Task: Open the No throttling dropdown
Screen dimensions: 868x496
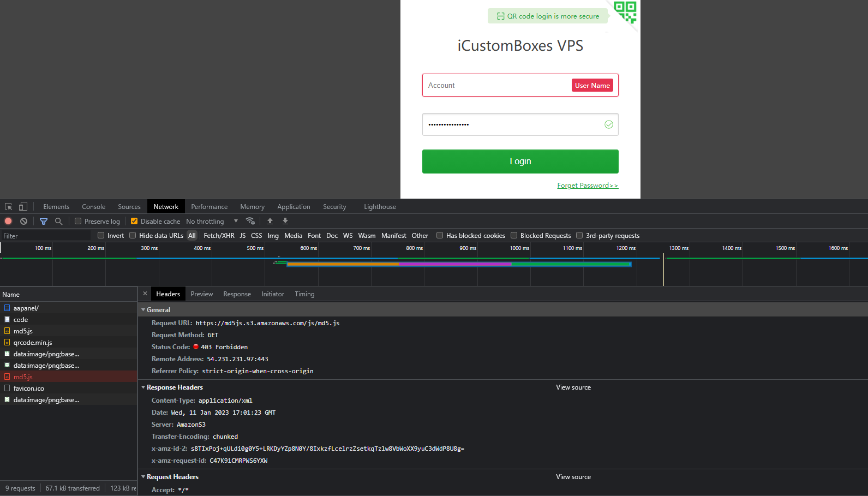Action: [x=212, y=221]
